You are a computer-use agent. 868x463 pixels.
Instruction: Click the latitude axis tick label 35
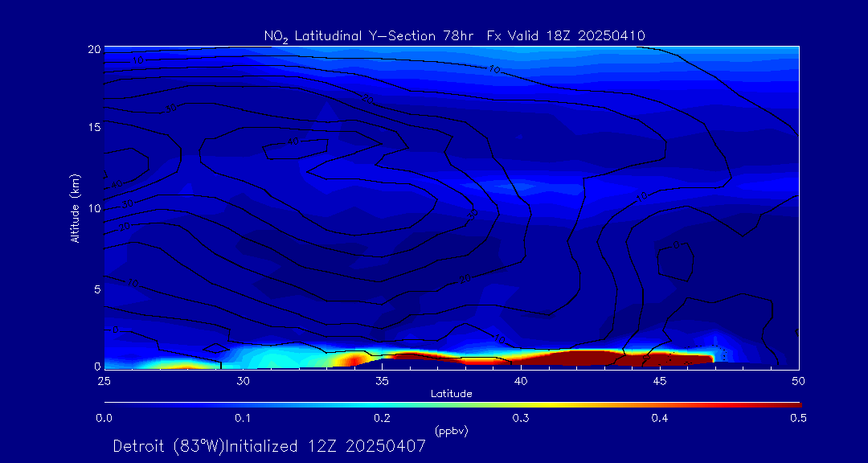[x=382, y=380]
